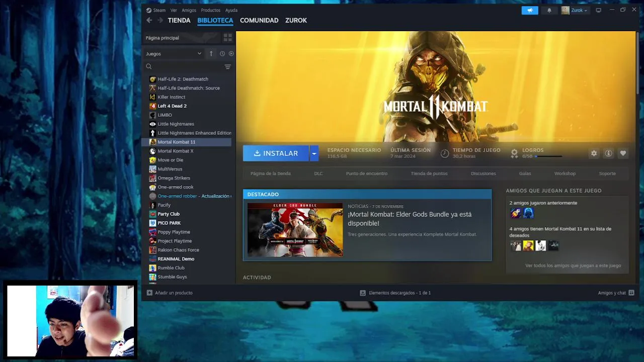Click Ver todos los amigos link
Viewport: 644px width, 362px height.
(573, 265)
